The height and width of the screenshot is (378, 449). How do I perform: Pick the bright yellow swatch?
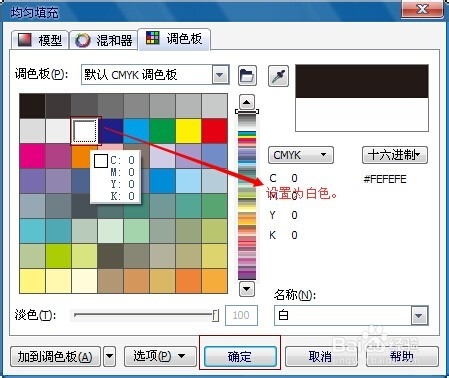point(189,131)
